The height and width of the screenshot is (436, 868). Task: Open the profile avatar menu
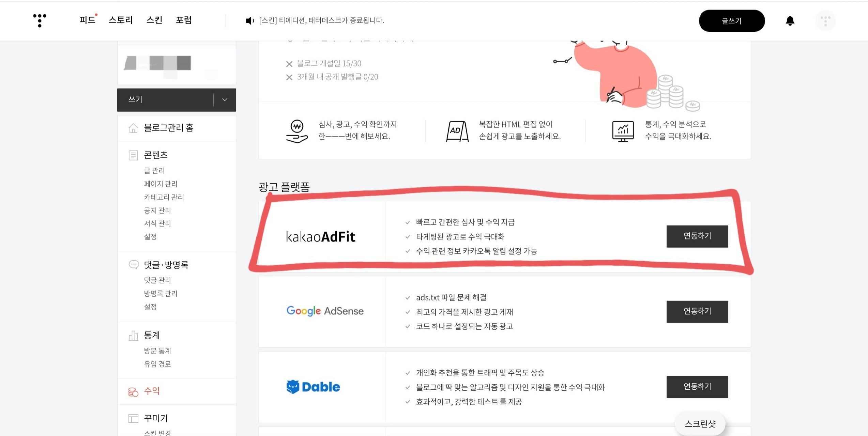[x=825, y=21]
